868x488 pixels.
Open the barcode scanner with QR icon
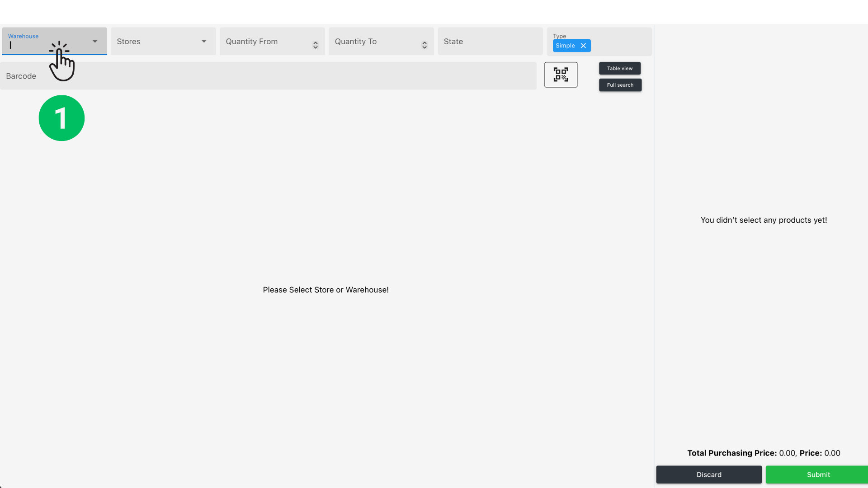561,74
